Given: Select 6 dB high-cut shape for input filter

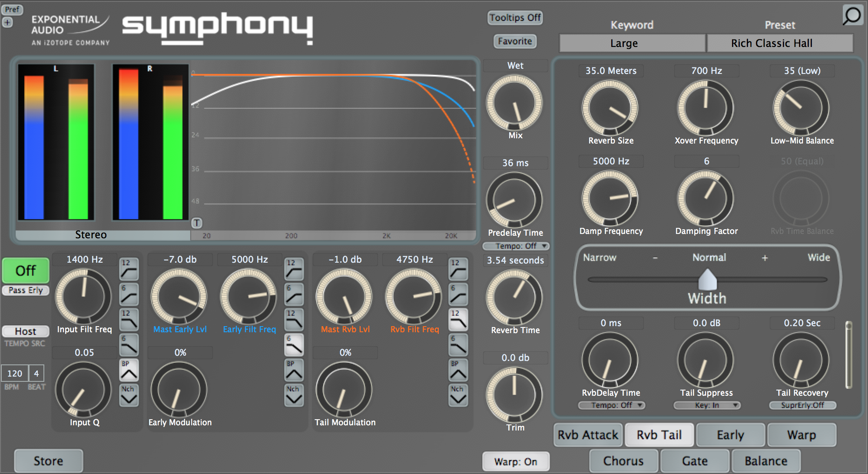Looking at the screenshot, I should tap(129, 345).
